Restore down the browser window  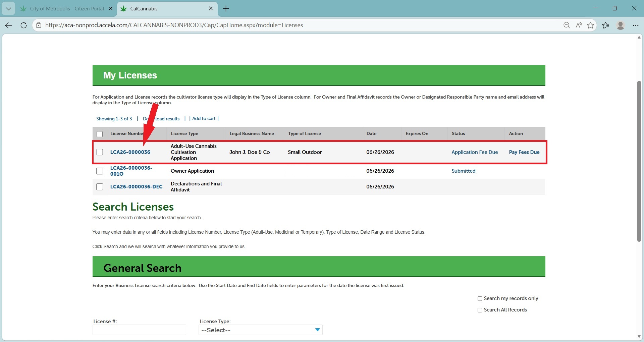click(x=615, y=8)
